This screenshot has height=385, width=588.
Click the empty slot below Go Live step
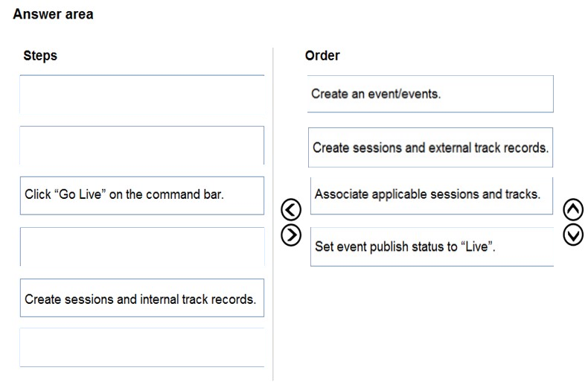[x=142, y=246]
